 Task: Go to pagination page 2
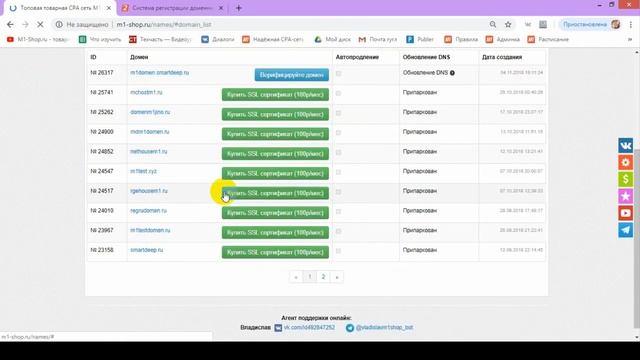click(323, 277)
